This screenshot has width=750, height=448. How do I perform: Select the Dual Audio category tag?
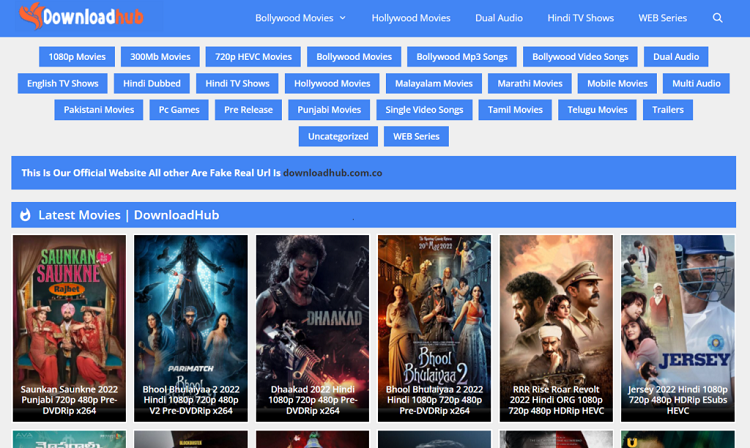[676, 57]
